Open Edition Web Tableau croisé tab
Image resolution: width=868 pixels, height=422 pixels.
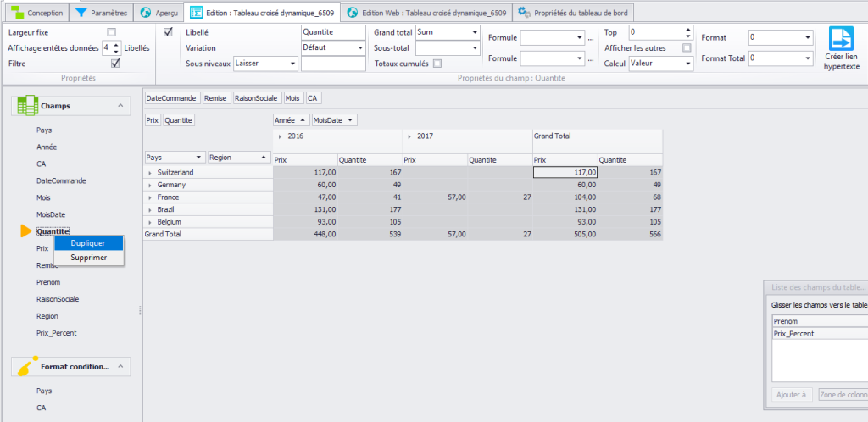426,12
